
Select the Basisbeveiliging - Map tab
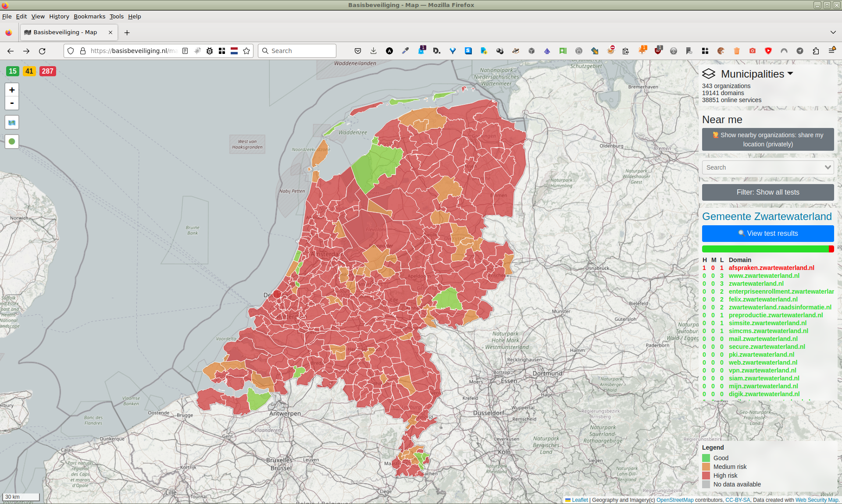(x=65, y=32)
